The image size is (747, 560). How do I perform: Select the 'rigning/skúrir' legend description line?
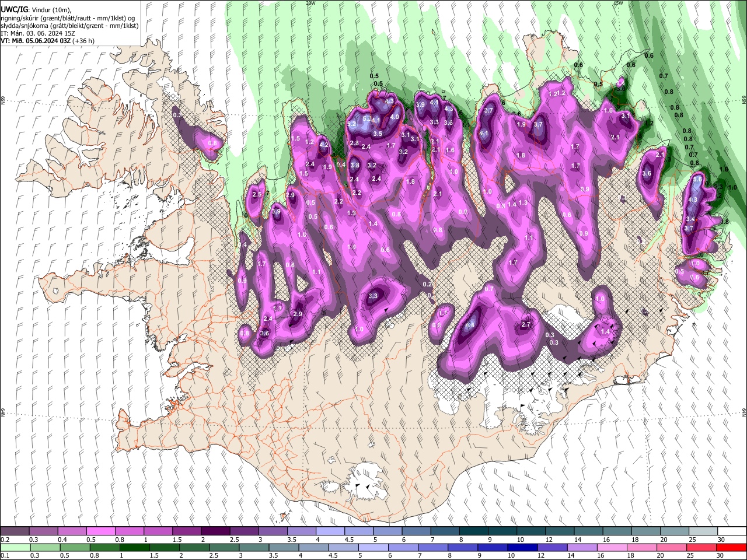[x=67, y=18]
